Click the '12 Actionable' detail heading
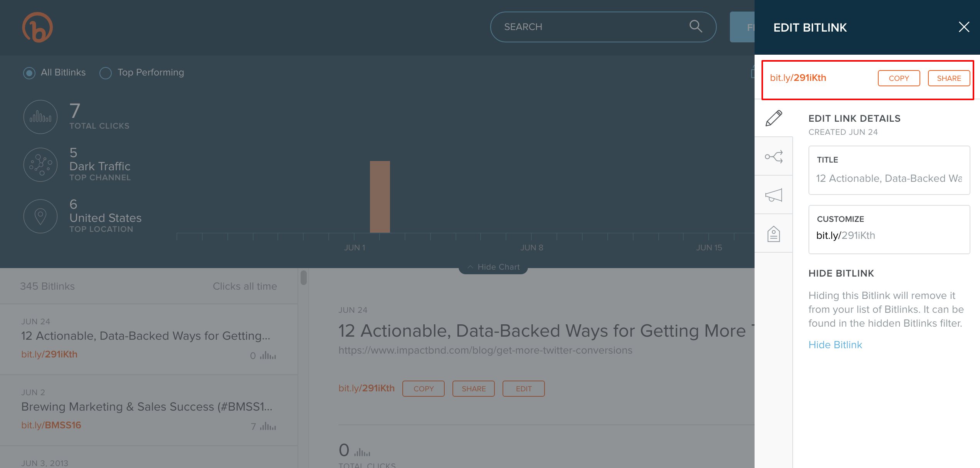The width and height of the screenshot is (980, 468). point(546,331)
